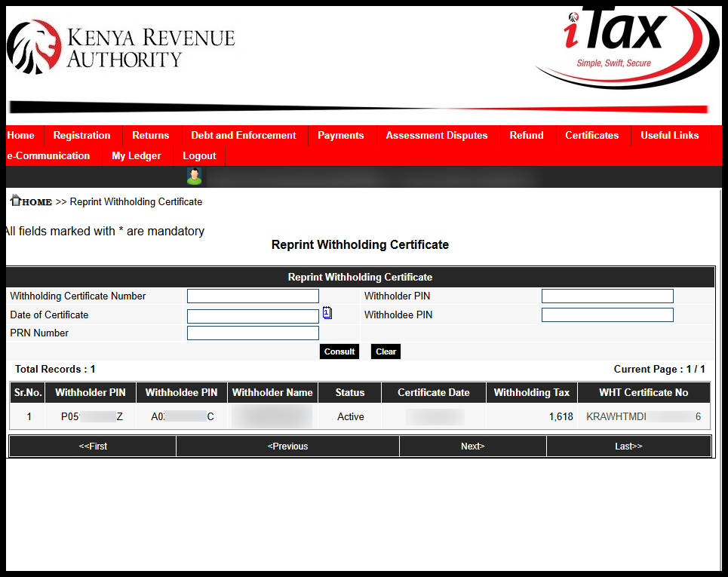Click the green user avatar icon
The image size is (728, 577).
point(194,176)
